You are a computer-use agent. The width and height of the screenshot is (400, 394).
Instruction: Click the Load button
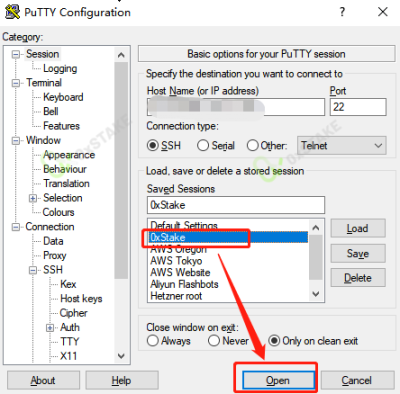coord(358,228)
